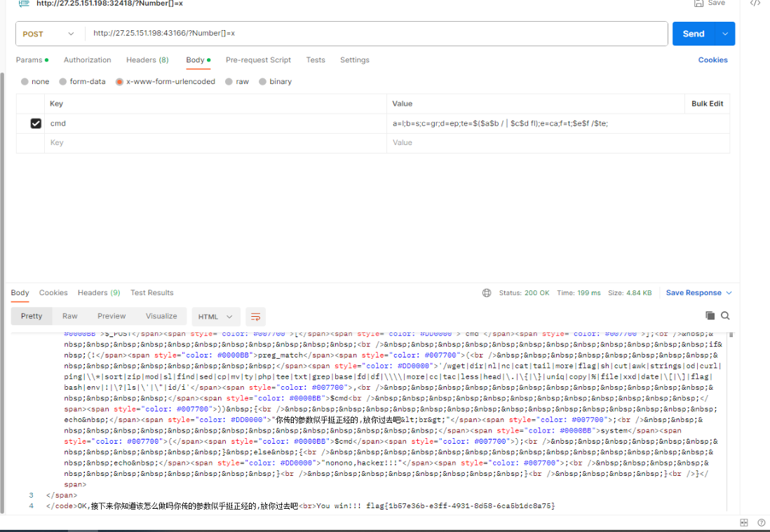Select the response Body tab
770x532 pixels.
[20, 292]
